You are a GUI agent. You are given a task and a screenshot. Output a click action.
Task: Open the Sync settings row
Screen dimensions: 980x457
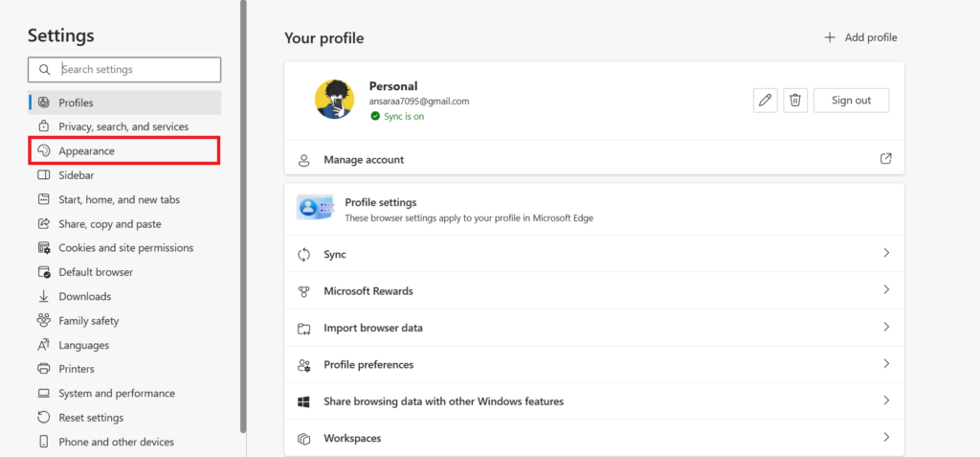click(x=594, y=254)
